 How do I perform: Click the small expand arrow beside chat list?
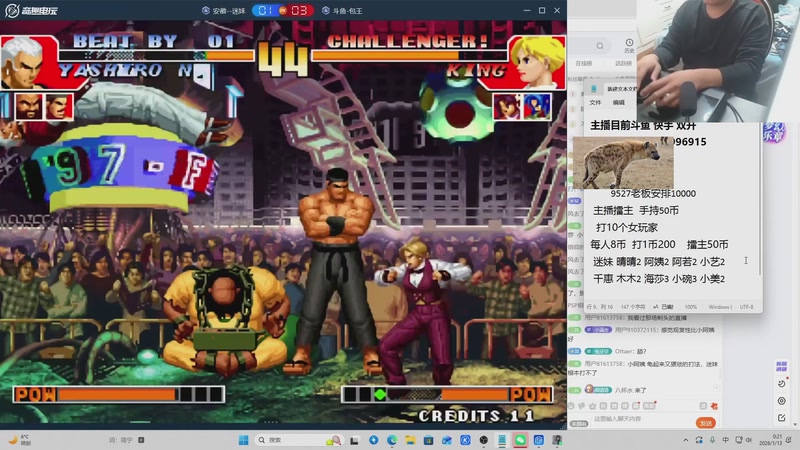717,387
